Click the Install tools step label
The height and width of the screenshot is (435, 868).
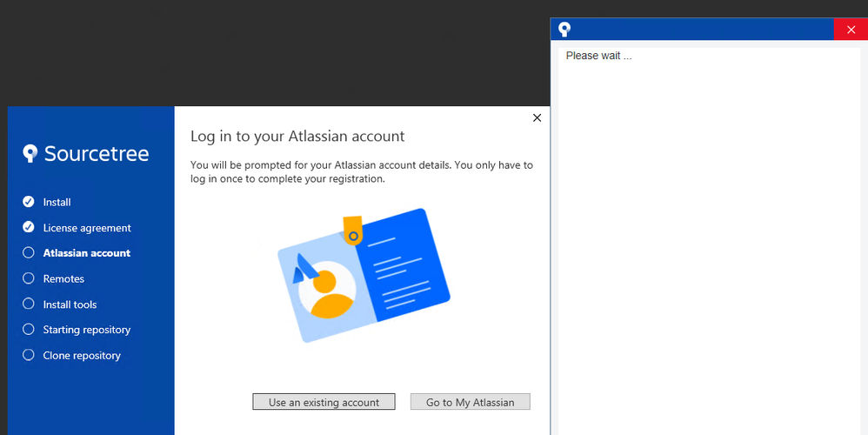point(70,304)
